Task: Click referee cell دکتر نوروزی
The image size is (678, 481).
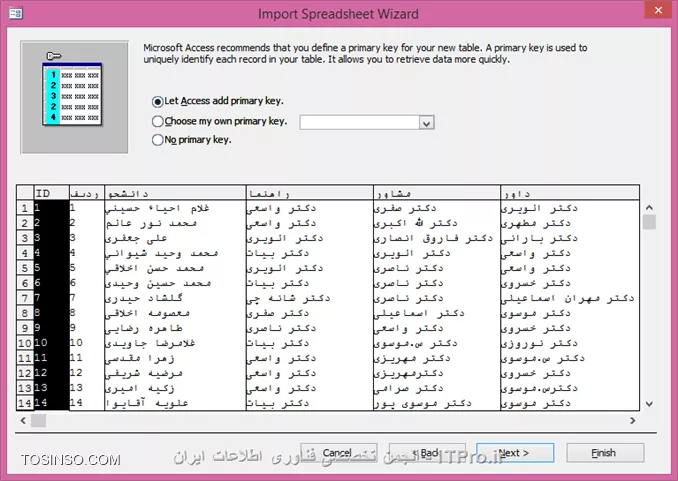Action: (570, 343)
